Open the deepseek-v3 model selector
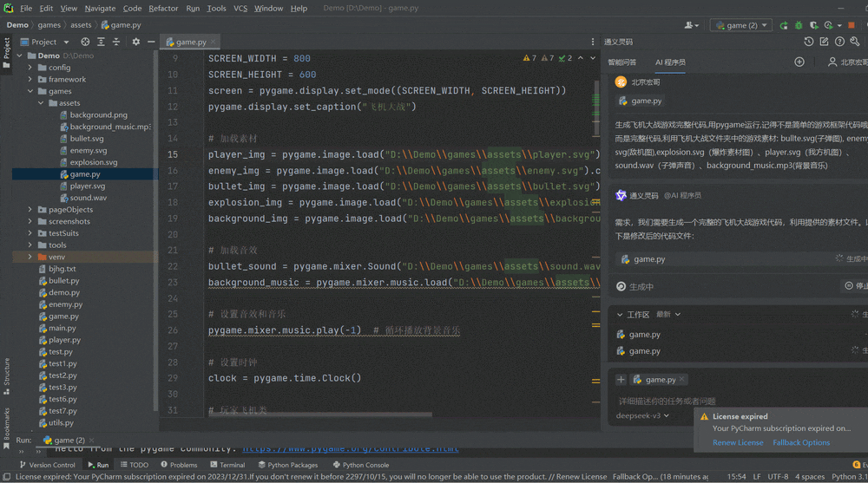 pyautogui.click(x=644, y=415)
